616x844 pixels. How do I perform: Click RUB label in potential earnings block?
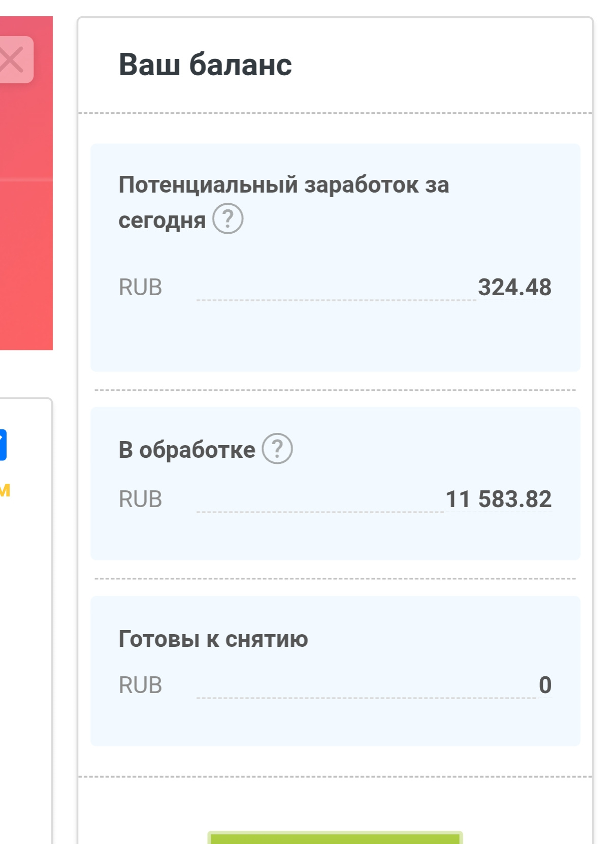pyautogui.click(x=140, y=288)
